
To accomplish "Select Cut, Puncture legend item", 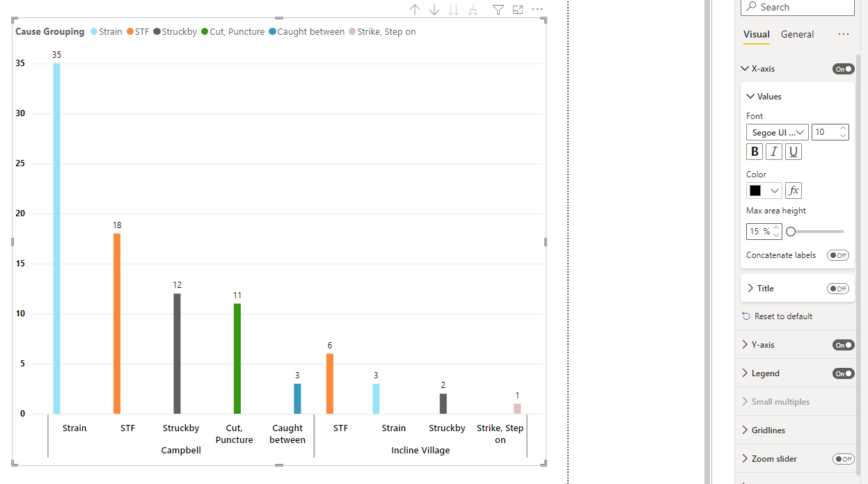I will 233,31.
